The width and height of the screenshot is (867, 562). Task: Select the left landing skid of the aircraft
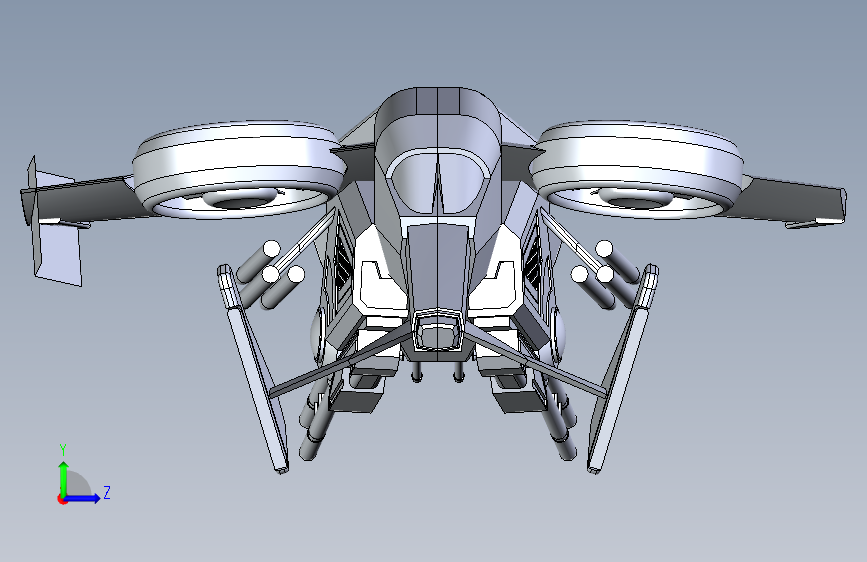[252, 368]
